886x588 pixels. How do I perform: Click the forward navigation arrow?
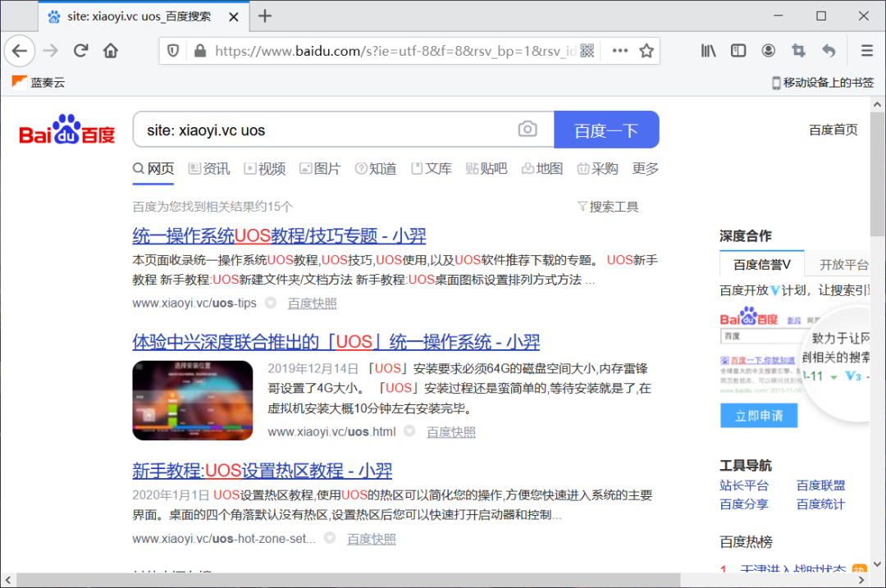coord(50,50)
